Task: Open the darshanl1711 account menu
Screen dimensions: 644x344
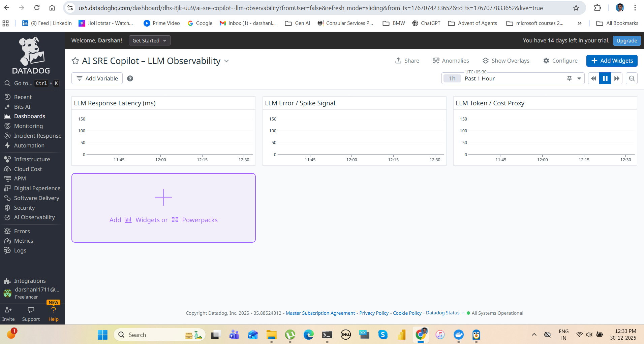Action: tap(32, 293)
